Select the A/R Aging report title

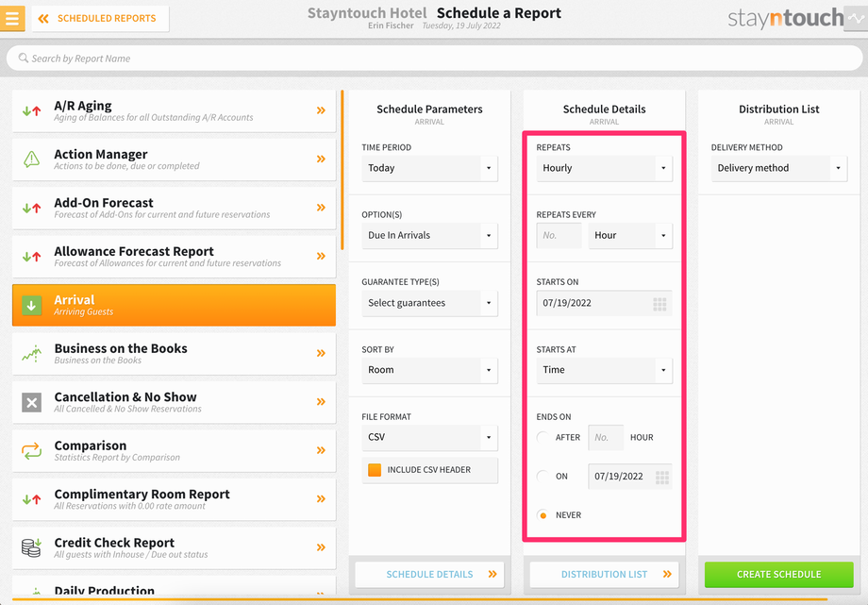coord(83,106)
